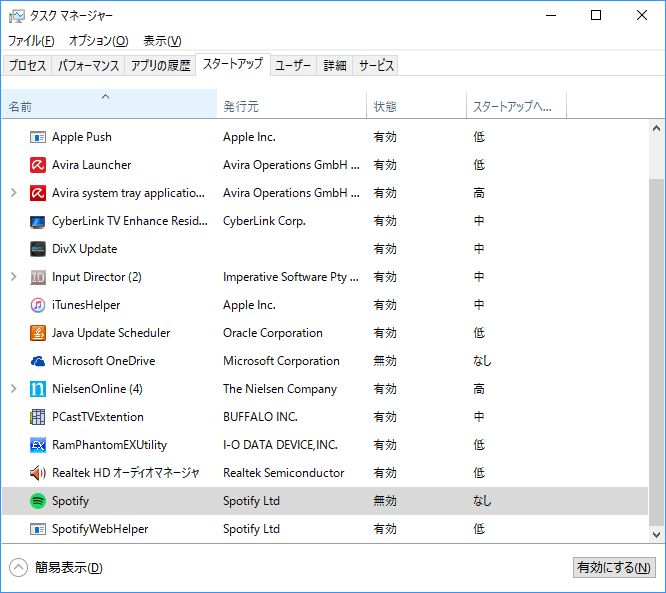Screen dimensions: 666x593
Task: Collapse to simple view with 簡易表示 button
Action: (x=56, y=568)
